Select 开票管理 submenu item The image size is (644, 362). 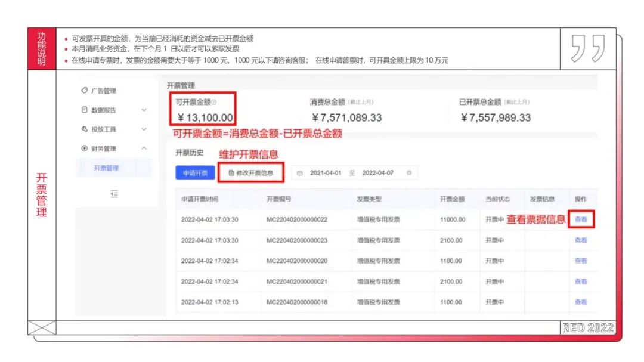pyautogui.click(x=106, y=168)
